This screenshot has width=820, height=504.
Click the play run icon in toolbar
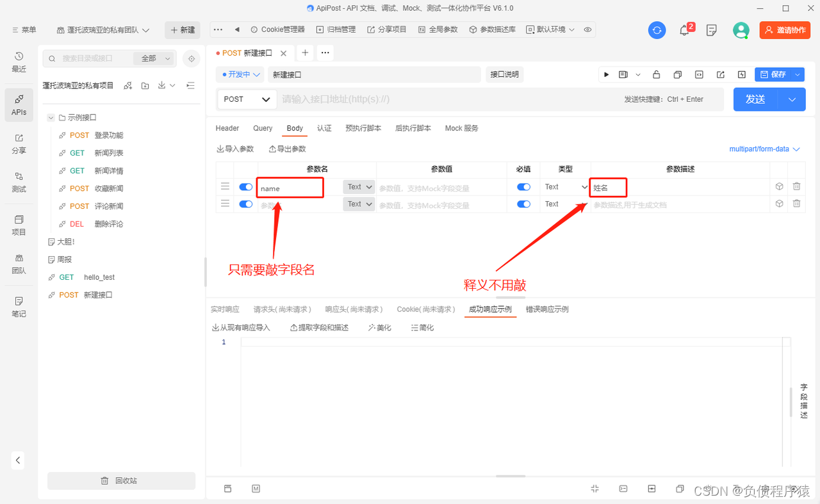coord(607,74)
